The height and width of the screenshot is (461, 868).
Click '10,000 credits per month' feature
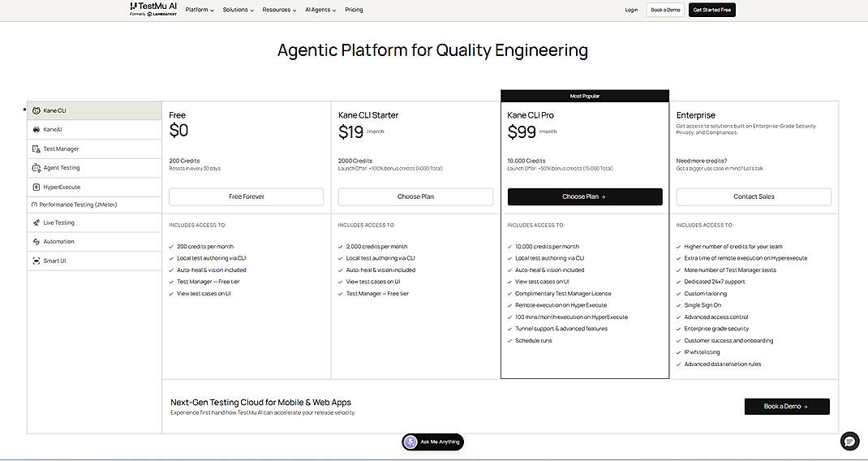(x=547, y=247)
